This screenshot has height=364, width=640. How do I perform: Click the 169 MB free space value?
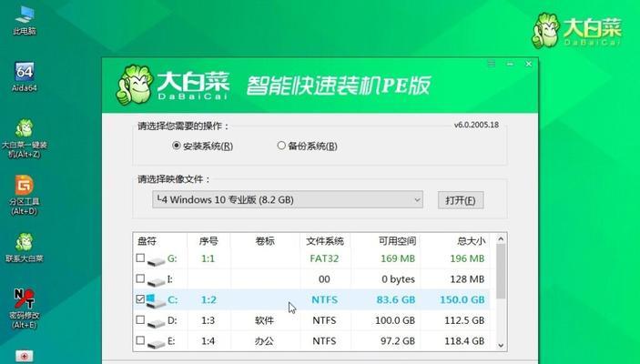click(x=398, y=258)
